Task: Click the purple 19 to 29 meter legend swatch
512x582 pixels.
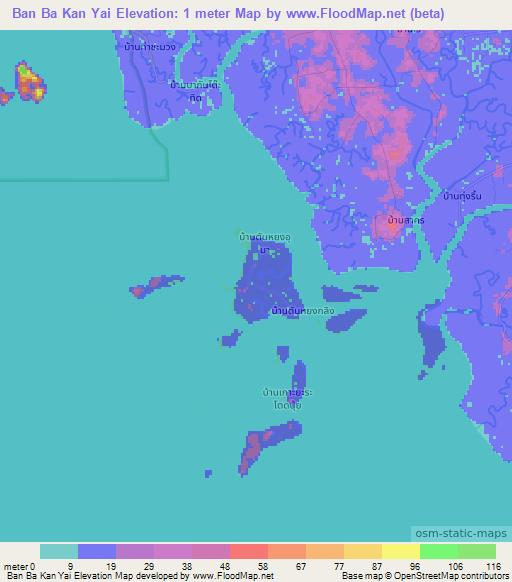Action: pyautogui.click(x=135, y=551)
